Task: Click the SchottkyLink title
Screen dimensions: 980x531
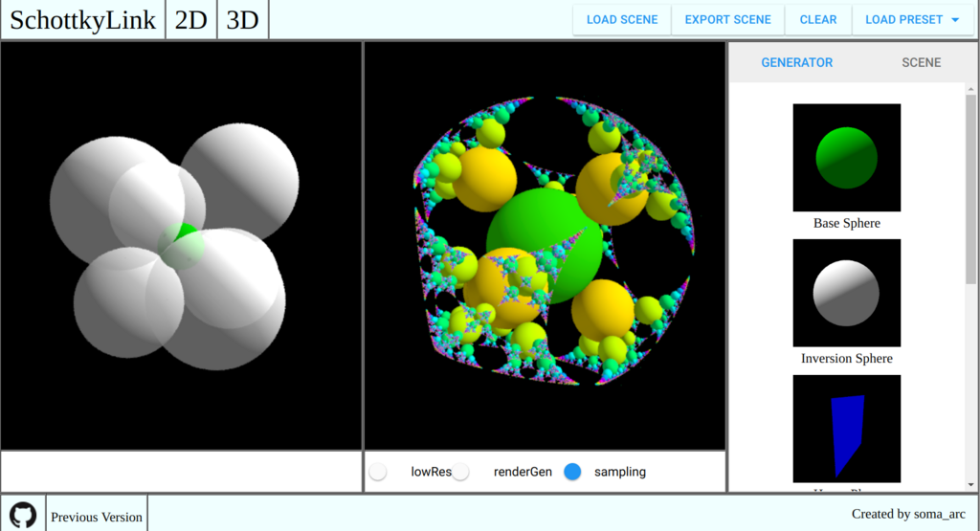Action: [x=82, y=20]
